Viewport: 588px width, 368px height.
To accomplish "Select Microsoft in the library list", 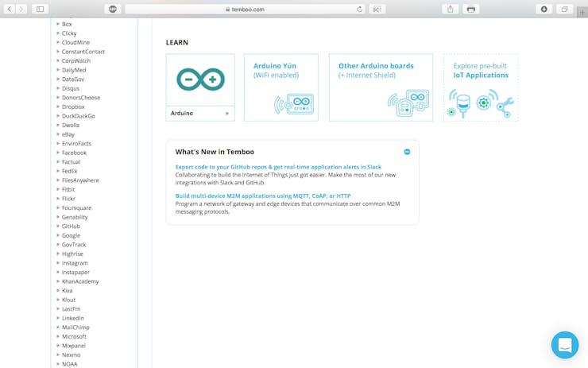I will 74,336.
